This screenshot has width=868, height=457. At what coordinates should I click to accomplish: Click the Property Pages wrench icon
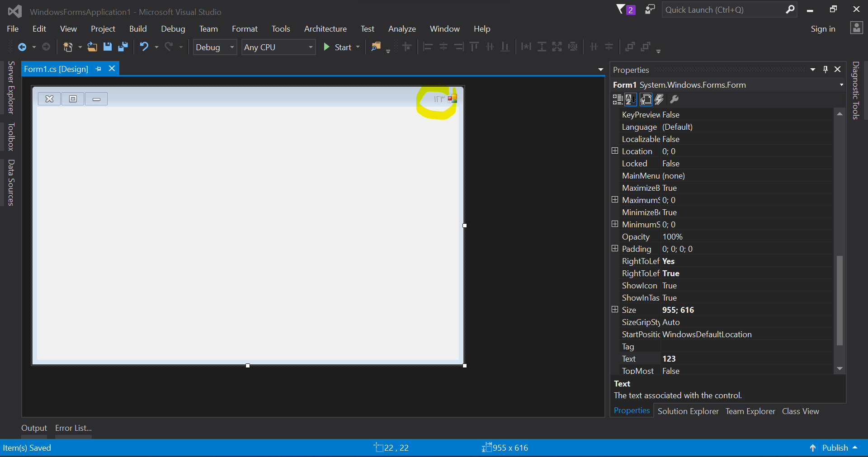click(674, 99)
